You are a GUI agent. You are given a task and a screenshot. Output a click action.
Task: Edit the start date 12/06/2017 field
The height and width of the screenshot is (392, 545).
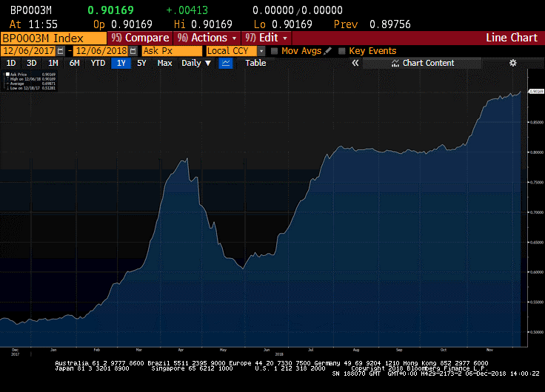click(x=29, y=51)
